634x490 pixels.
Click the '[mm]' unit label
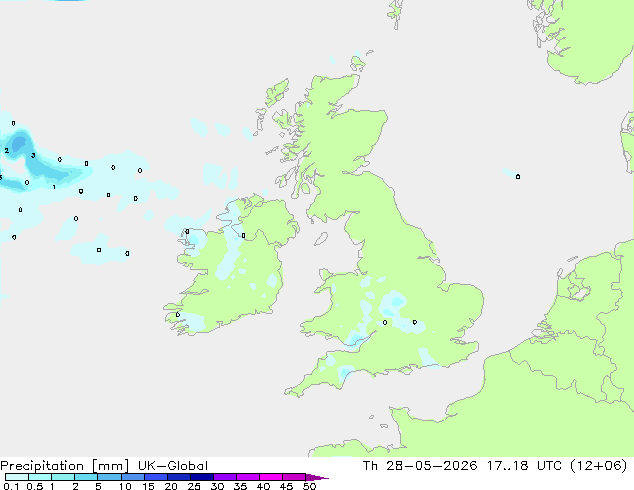click(110, 466)
